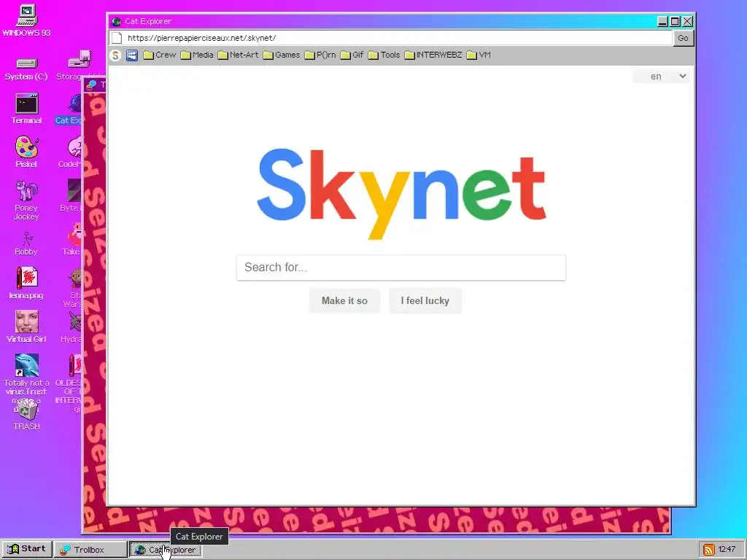Click the address bar URL field
747x560 pixels.
398,38
